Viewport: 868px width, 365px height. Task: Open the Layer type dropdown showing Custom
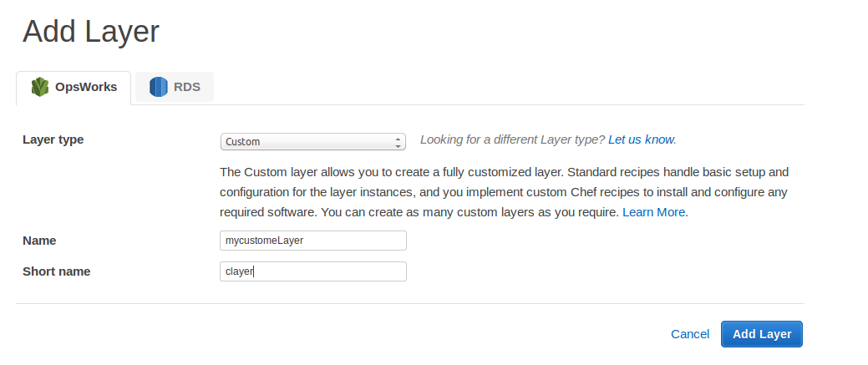312,142
